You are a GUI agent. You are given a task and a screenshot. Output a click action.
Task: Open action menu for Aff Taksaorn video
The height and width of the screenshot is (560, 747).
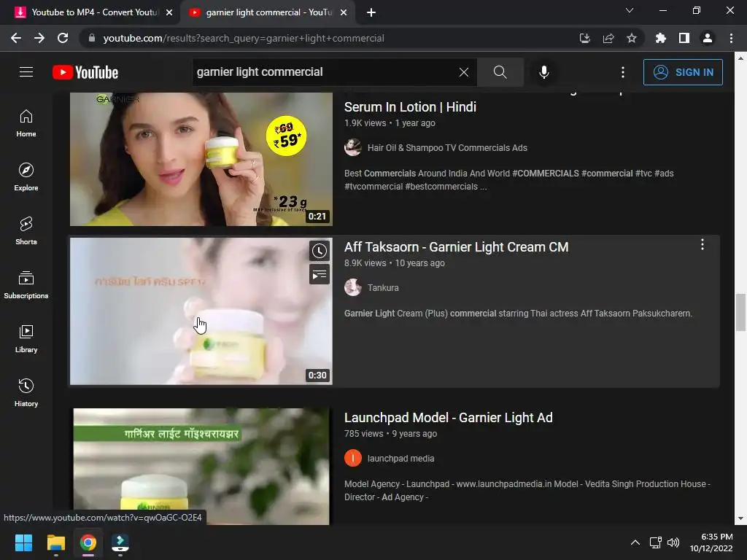[703, 245]
